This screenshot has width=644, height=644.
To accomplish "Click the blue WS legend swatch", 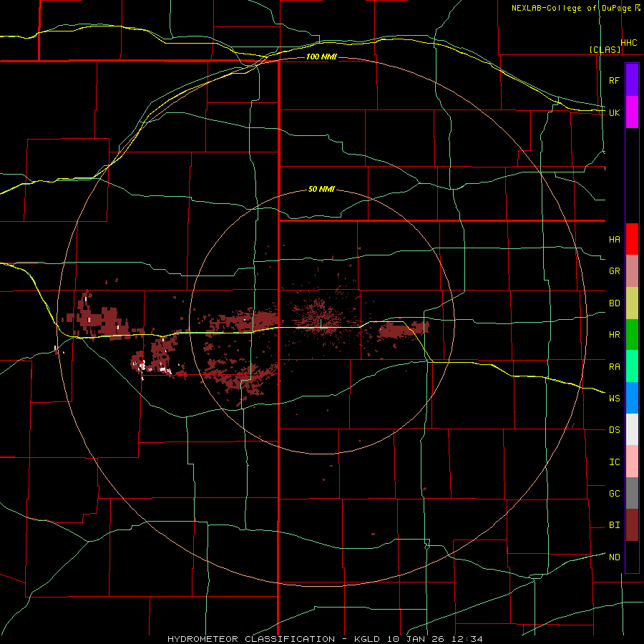I will pyautogui.click(x=632, y=398).
